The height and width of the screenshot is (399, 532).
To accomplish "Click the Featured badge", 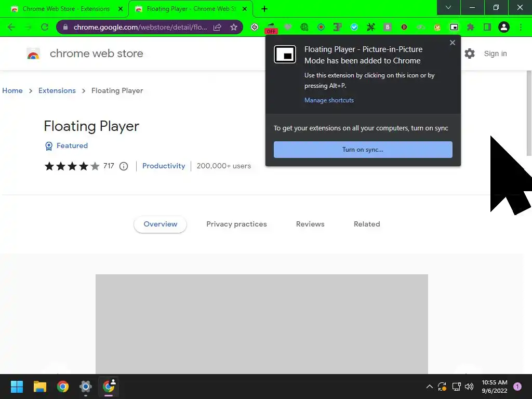I will [x=66, y=146].
